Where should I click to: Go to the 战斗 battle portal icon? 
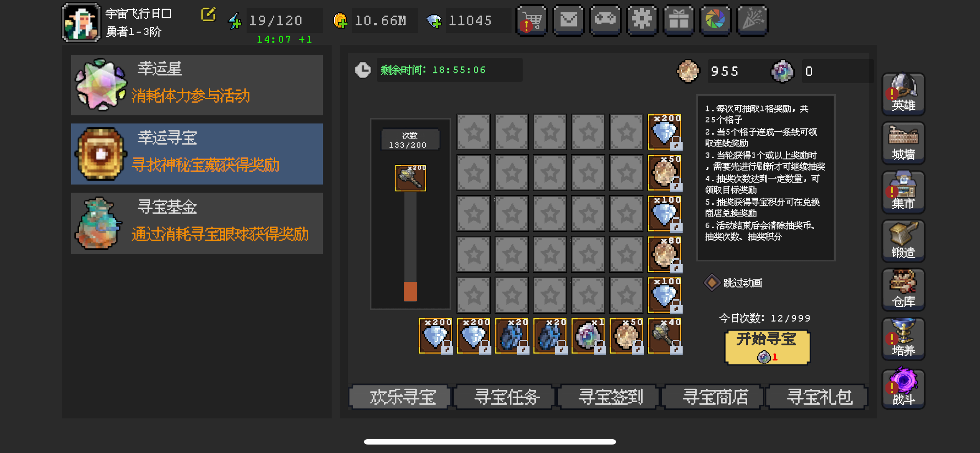903,388
